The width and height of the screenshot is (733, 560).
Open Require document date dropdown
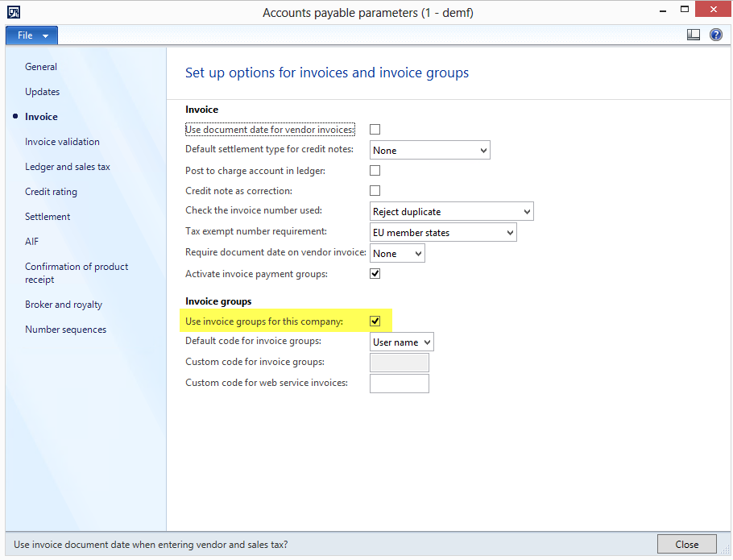pyautogui.click(x=397, y=254)
